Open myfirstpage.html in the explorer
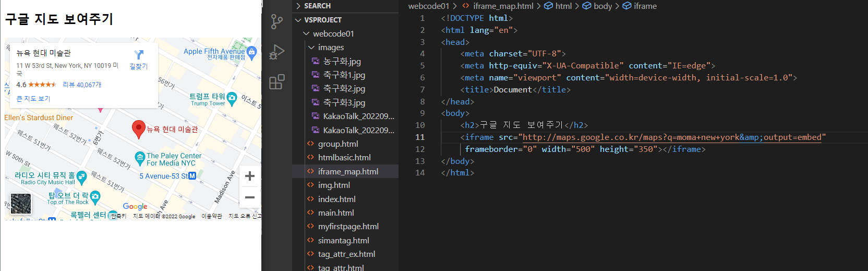Image resolution: width=868 pixels, height=271 pixels. [348, 226]
